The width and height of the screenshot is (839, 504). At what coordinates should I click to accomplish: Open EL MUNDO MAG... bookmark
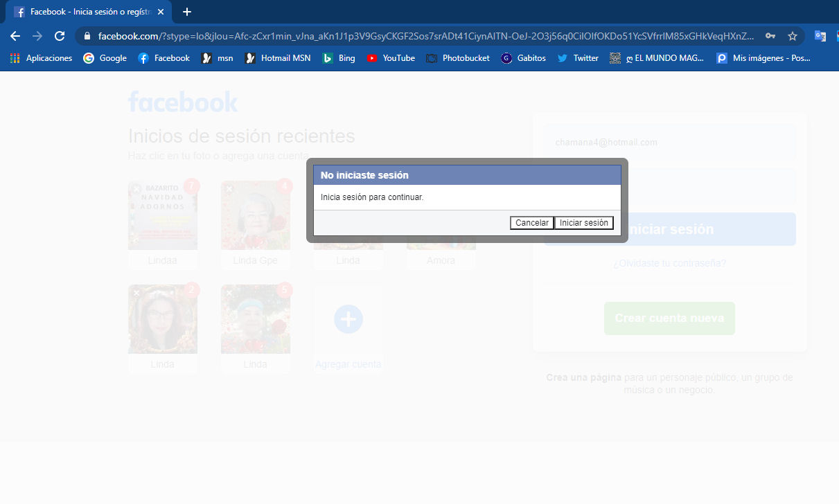tap(657, 58)
